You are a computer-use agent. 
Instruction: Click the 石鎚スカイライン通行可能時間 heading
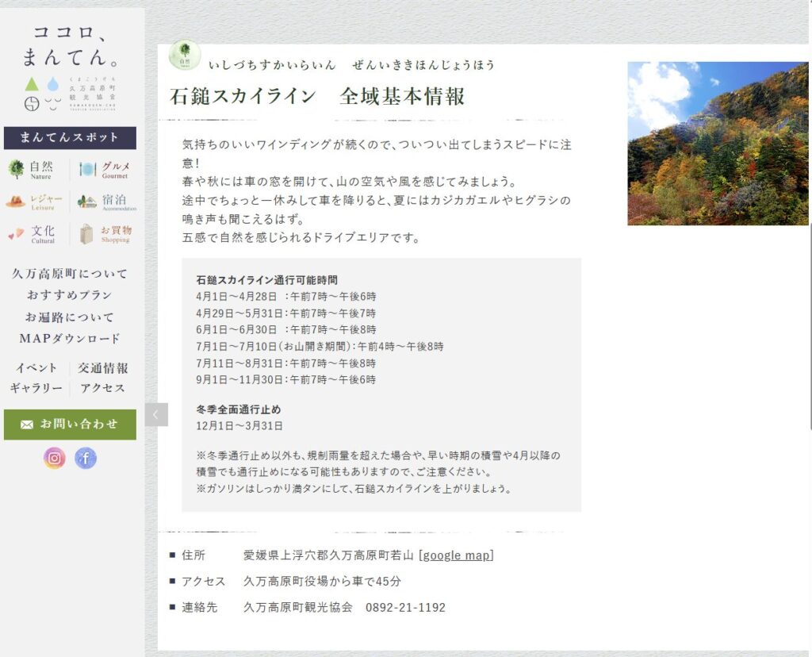point(266,280)
